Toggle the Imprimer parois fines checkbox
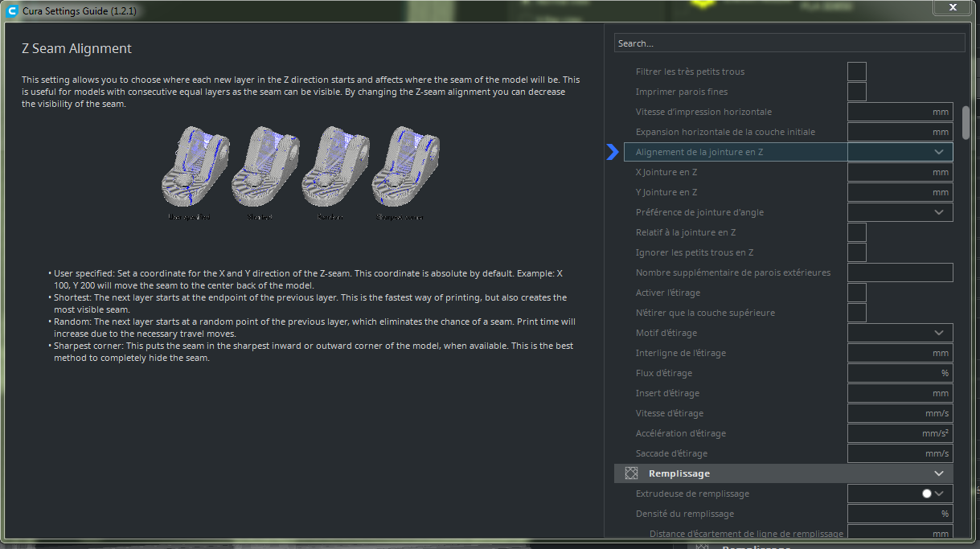This screenshot has width=980, height=549. click(857, 92)
